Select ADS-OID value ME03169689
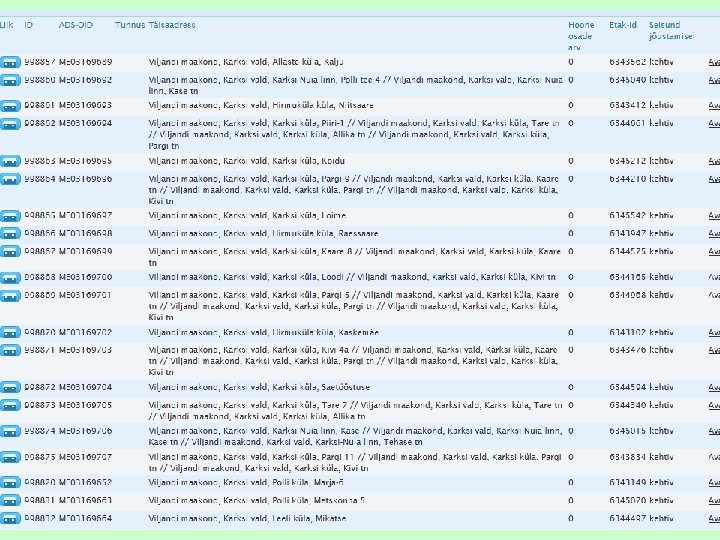Image resolution: width=720 pixels, height=540 pixels. click(85, 62)
